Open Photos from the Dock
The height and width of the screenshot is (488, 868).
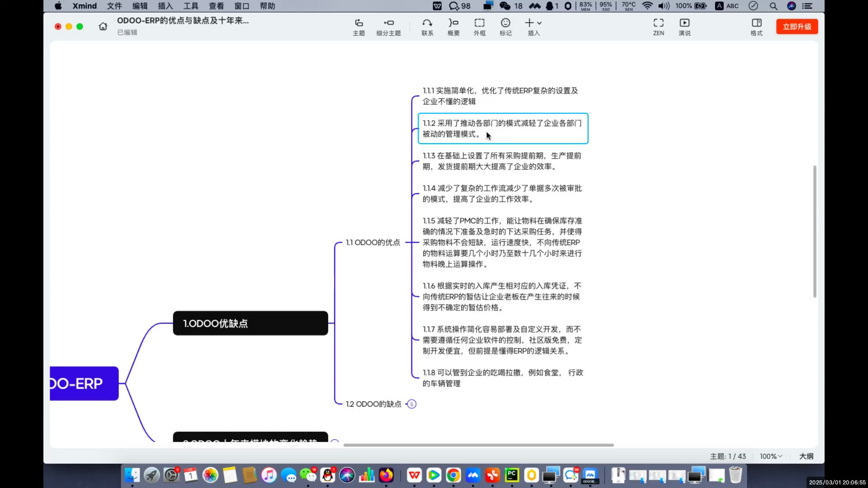click(211, 475)
